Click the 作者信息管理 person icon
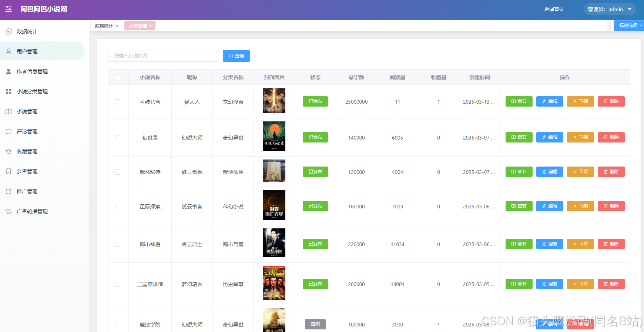Viewport: 644px width, 332px height. click(x=9, y=71)
